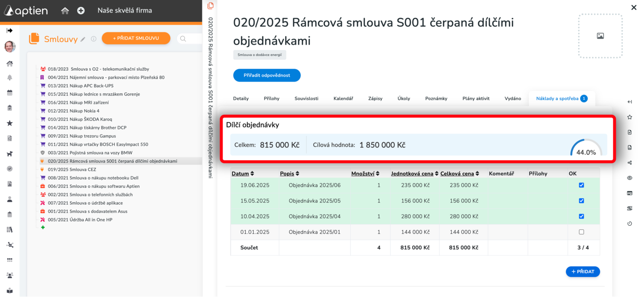Open the Vydáno tab
The image size is (644, 297).
coord(513,98)
